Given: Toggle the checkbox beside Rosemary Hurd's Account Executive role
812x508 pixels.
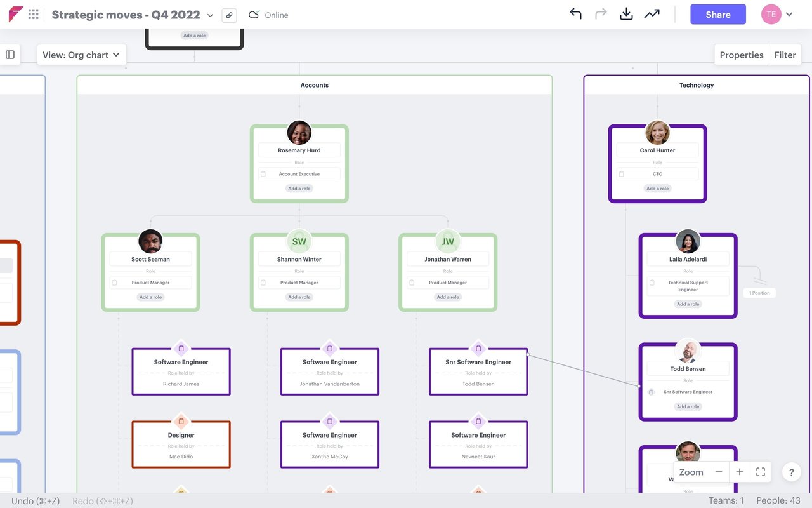Looking at the screenshot, I should 262,173.
